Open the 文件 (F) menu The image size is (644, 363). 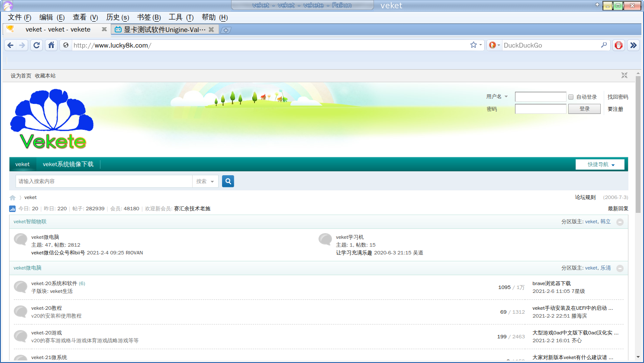tap(19, 17)
